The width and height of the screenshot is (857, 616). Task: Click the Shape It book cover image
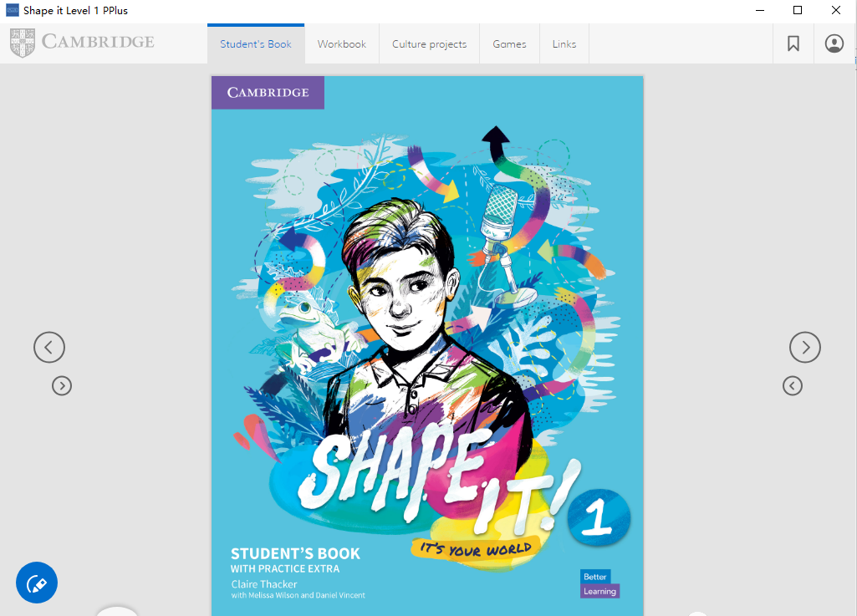click(x=427, y=346)
